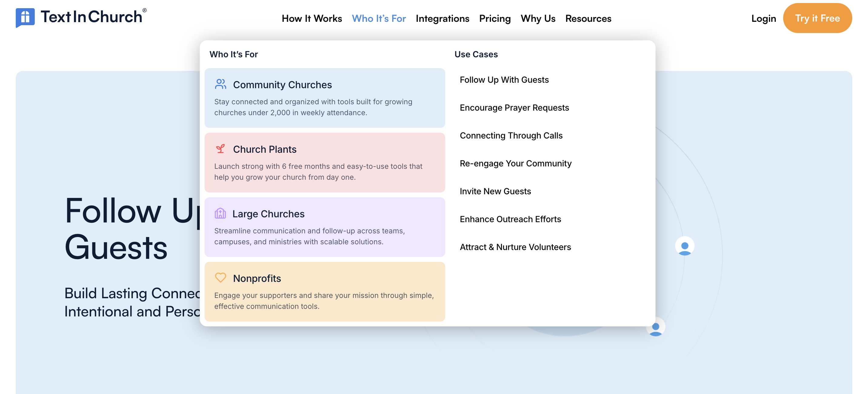Select the Why Us nav item
Screen dimensions: 868x394
[x=538, y=18]
